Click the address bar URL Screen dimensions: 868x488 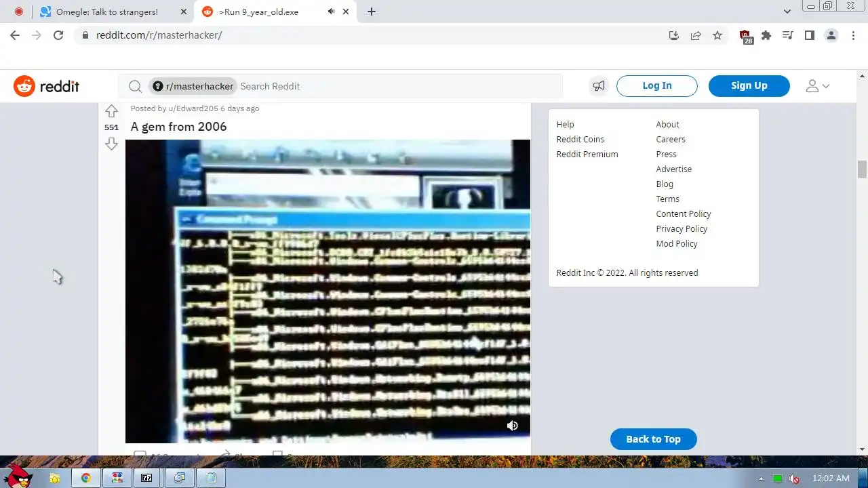tap(159, 35)
